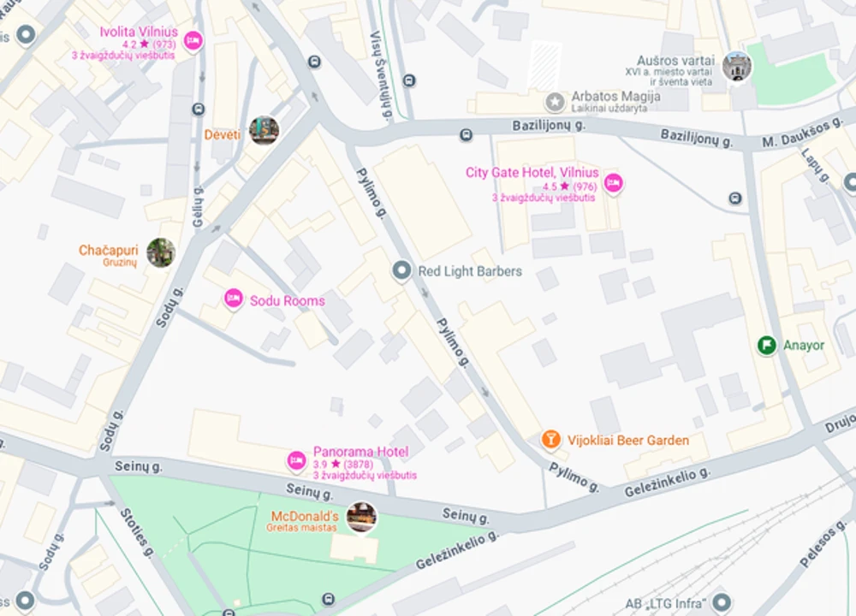Open the McDonald's photo thumbnail
This screenshot has width=856, height=616.
coord(361,518)
